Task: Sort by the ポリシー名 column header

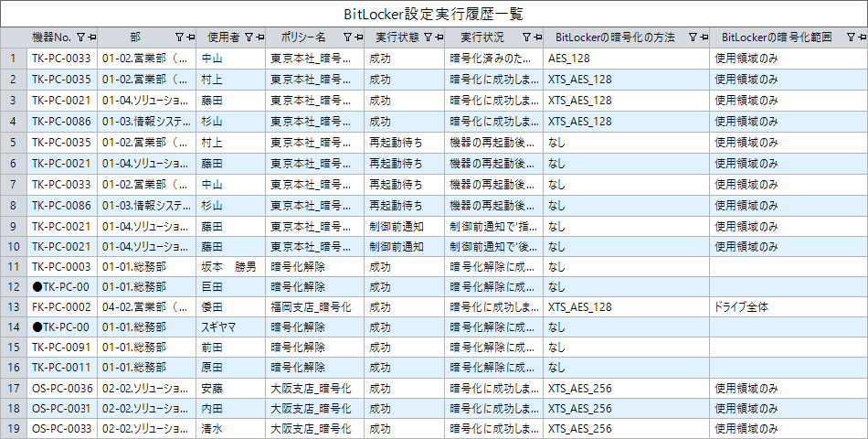Action: 302,37
